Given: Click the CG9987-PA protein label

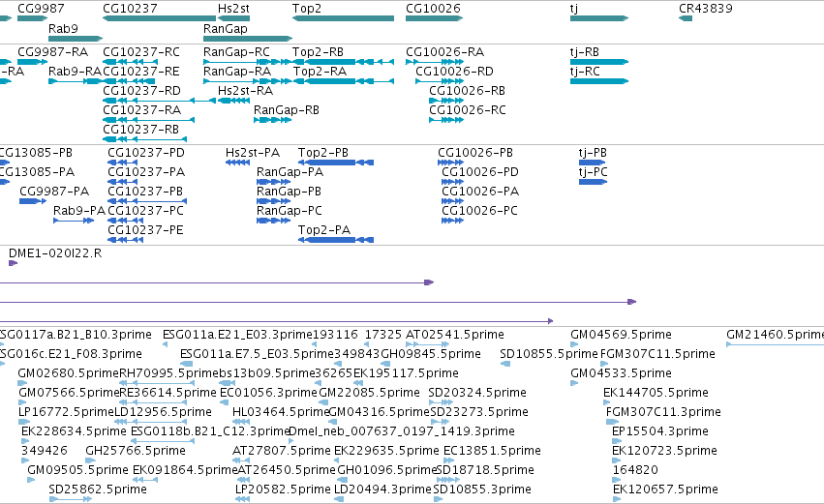Looking at the screenshot, I should (54, 192).
